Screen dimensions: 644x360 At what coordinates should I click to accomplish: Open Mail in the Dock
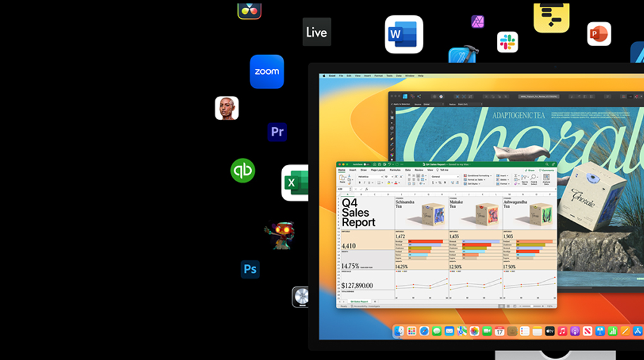[450, 331]
